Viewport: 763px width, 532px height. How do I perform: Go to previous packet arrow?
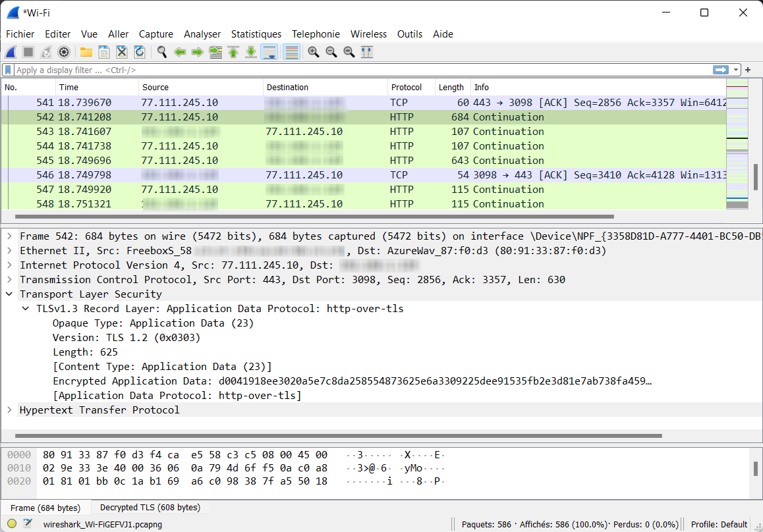point(180,52)
